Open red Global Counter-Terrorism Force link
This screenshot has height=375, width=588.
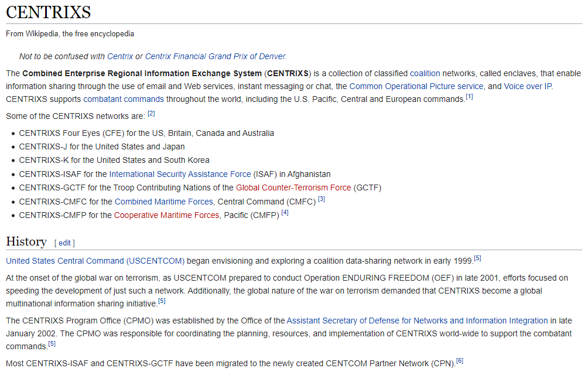(293, 188)
